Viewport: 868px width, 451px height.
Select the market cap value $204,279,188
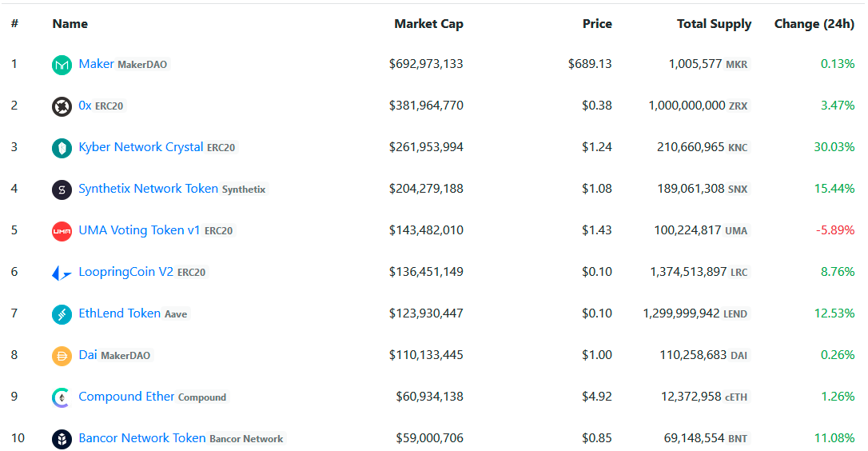pos(426,189)
